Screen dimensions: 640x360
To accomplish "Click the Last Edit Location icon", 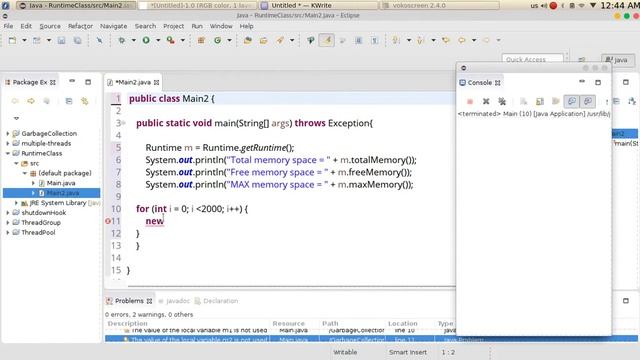I will point(445,40).
